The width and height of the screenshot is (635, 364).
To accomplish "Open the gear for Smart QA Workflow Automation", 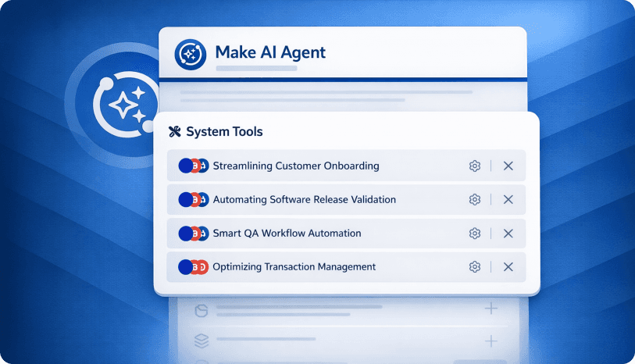I will (475, 234).
